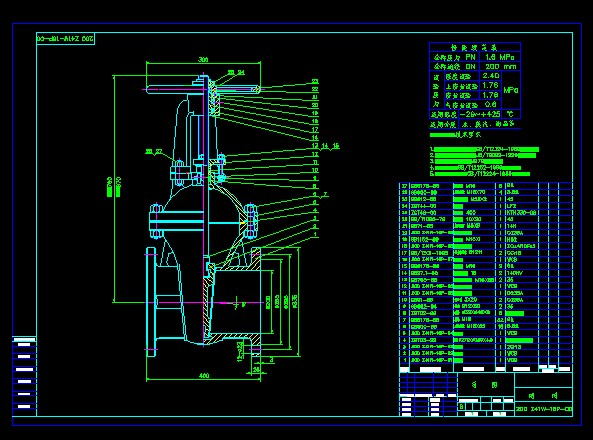Click part callout number 23
The height and width of the screenshot is (440, 593).
point(315,81)
